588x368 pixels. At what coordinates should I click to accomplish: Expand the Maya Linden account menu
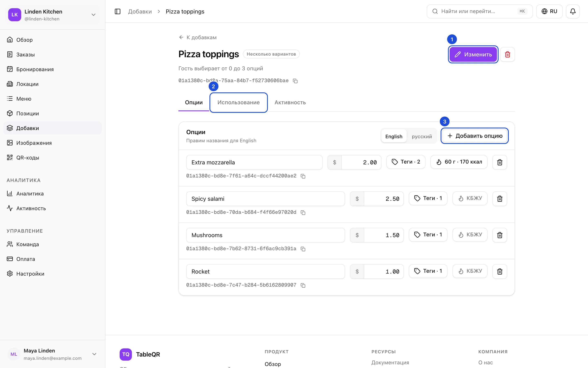tap(52, 354)
